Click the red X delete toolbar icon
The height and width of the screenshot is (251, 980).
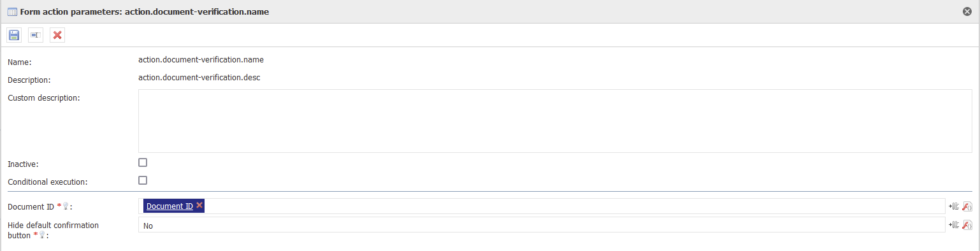[57, 35]
